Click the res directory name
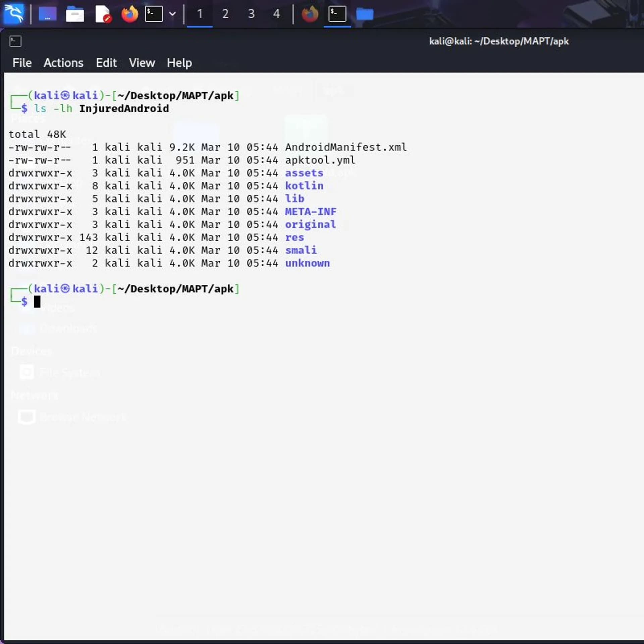Screen dimensions: 644x644 tap(294, 237)
